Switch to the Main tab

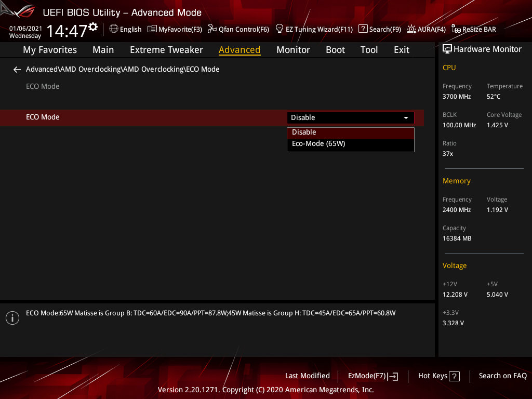coord(103,50)
